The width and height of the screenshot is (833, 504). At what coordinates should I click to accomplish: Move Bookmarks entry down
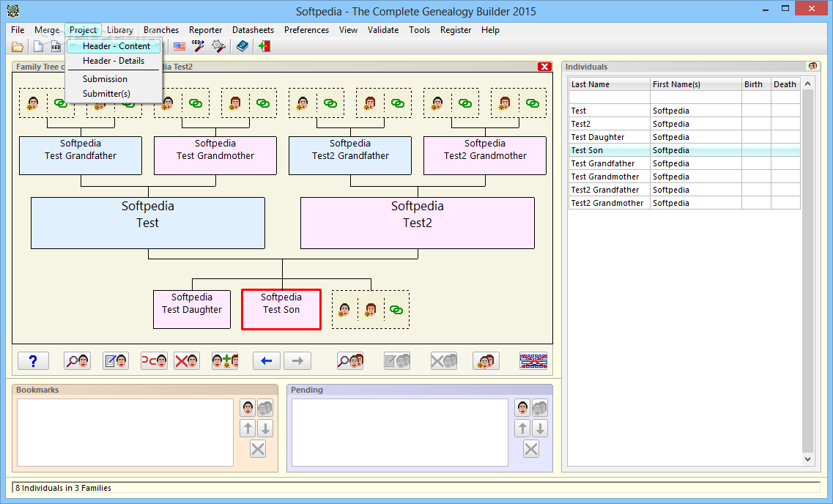(266, 428)
